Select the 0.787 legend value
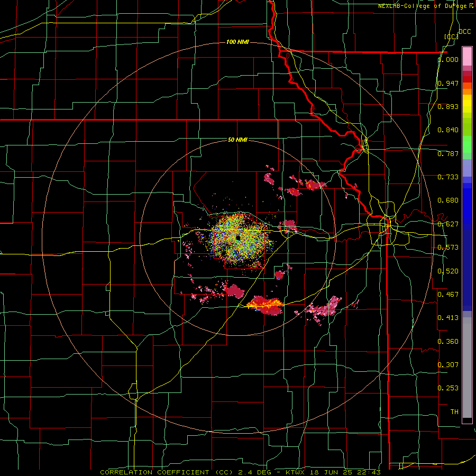The width and height of the screenshot is (476, 476). point(448,153)
